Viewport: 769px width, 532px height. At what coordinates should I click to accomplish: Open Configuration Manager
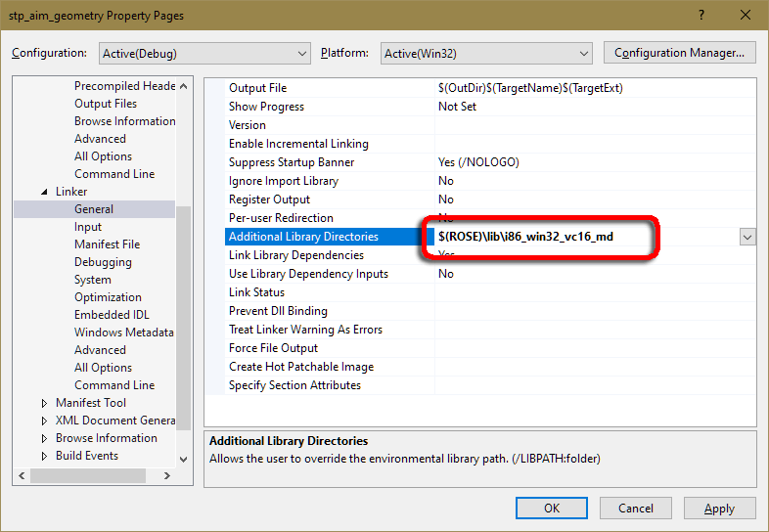(x=679, y=53)
